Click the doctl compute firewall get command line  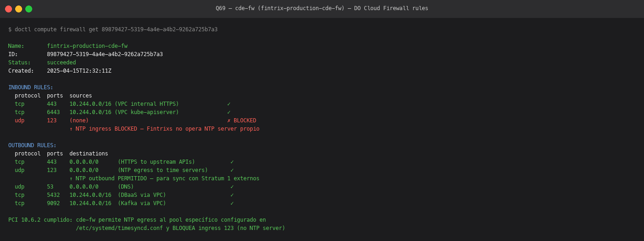point(113,29)
